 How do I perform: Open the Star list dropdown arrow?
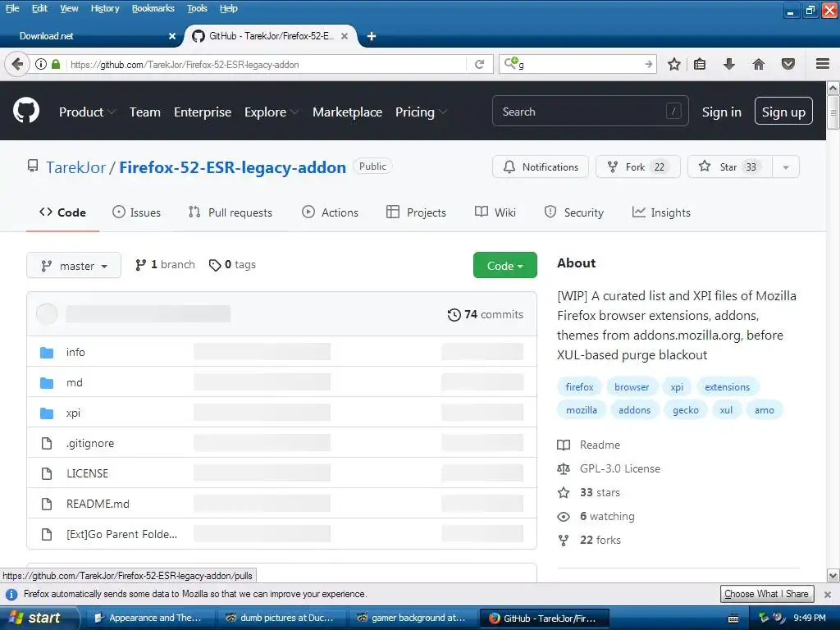point(786,167)
